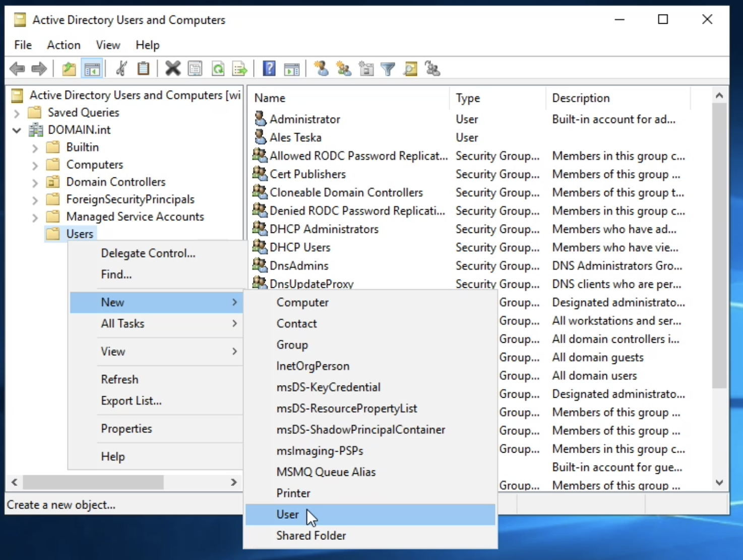Open the View submenu in context menu

156,351
